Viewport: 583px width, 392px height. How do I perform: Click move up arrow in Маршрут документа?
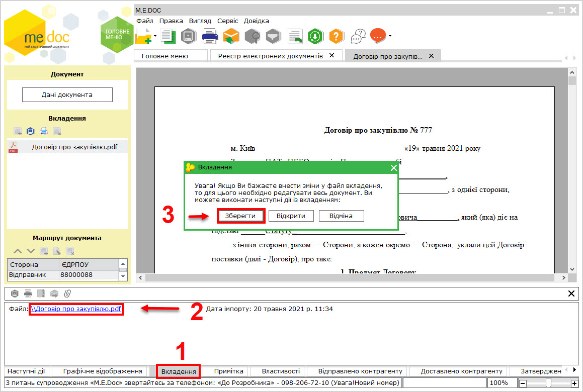tap(18, 251)
